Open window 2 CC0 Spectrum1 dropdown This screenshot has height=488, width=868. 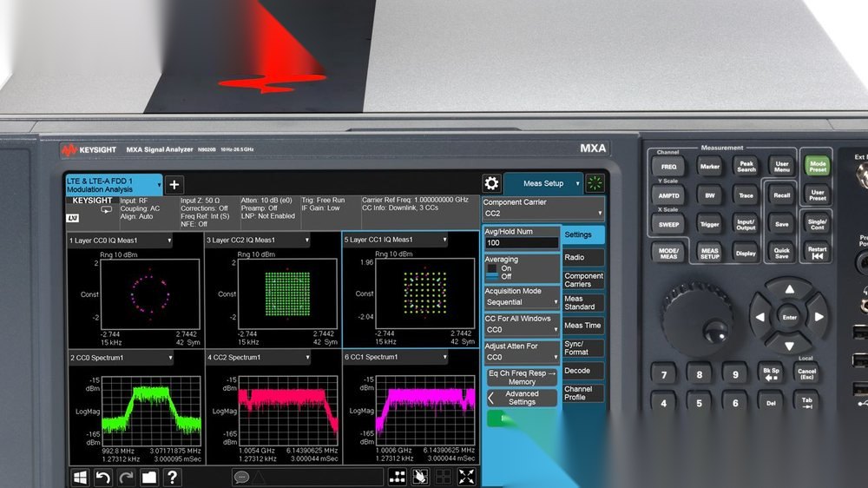click(120, 358)
